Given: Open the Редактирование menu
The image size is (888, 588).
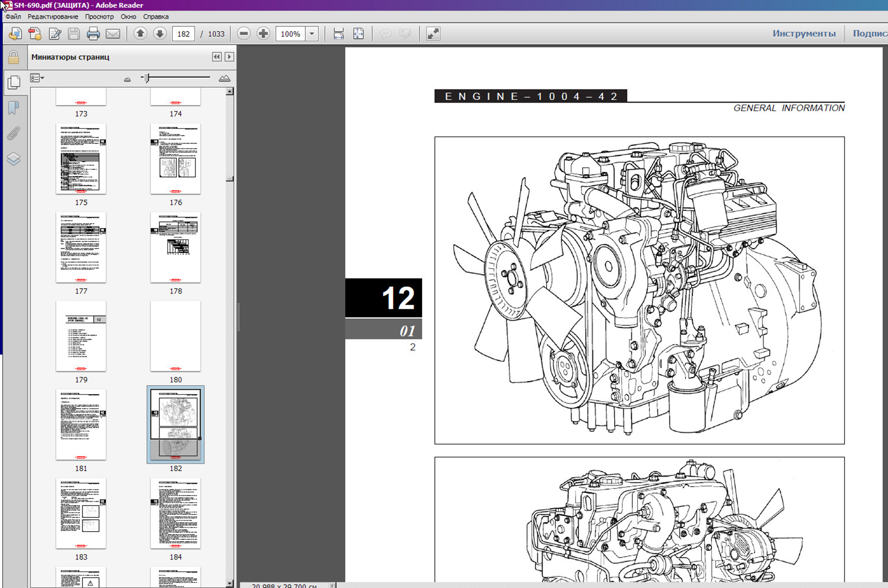Looking at the screenshot, I should point(53,17).
